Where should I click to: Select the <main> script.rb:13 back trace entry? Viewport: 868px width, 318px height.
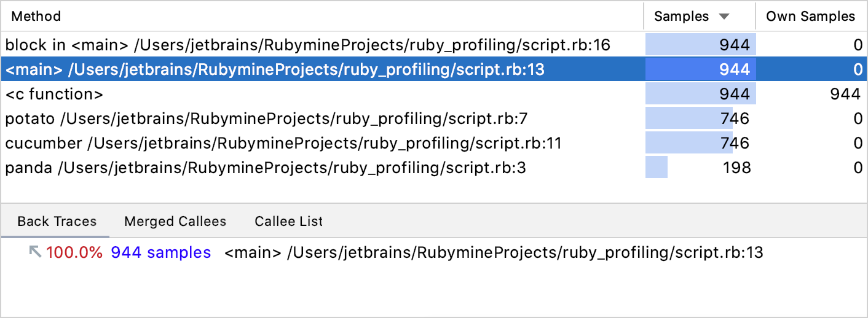point(494,252)
